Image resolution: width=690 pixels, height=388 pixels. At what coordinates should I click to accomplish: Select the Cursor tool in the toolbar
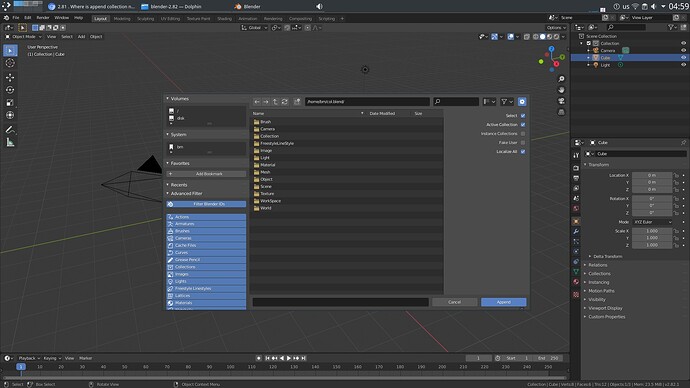coord(10,63)
